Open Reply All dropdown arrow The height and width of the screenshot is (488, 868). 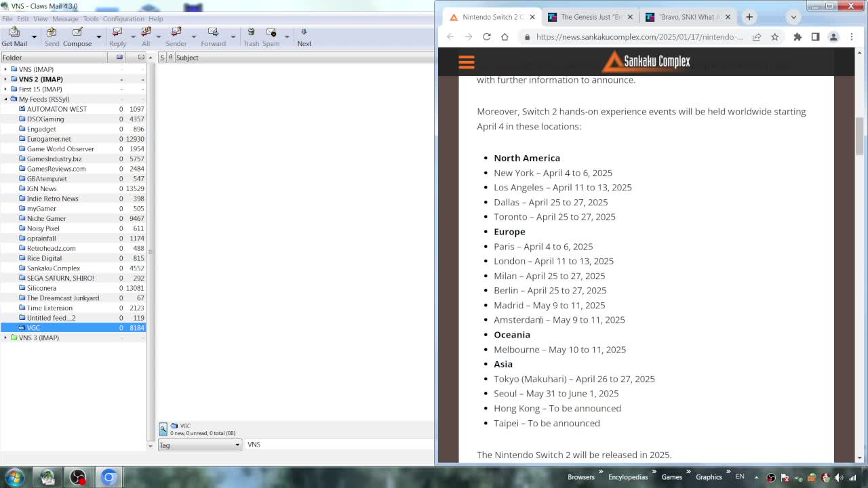158,37
